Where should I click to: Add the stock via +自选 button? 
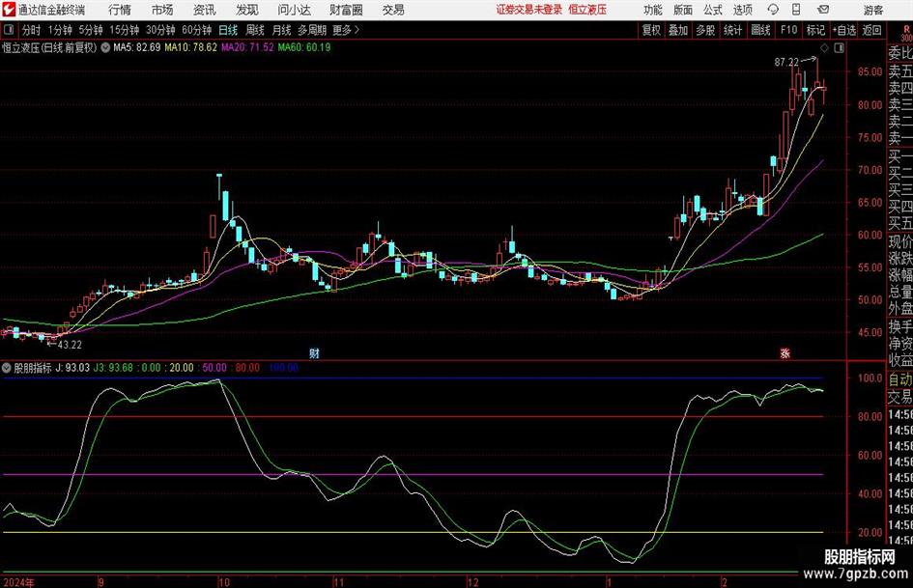pos(844,30)
